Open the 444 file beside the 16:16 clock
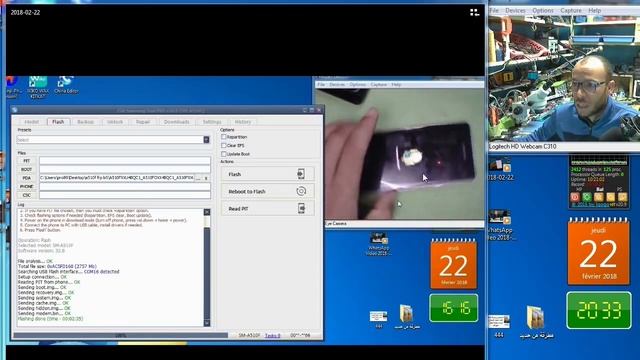This screenshot has height=360, width=640. click(x=378, y=320)
